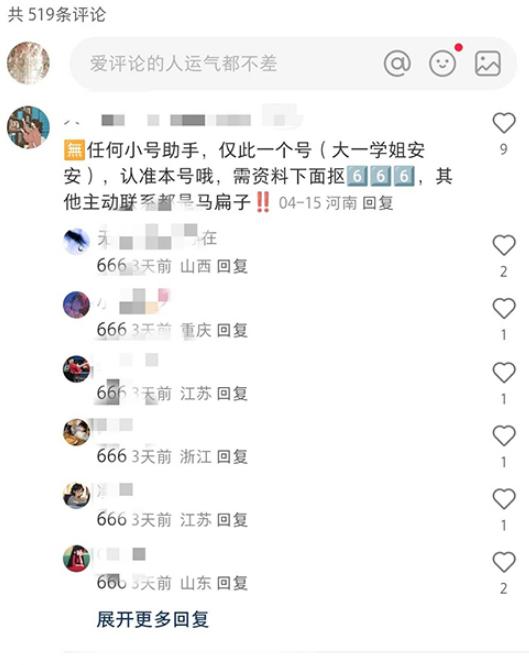
Task: Click 回复 on the 浙江 comment
Action: click(x=232, y=456)
